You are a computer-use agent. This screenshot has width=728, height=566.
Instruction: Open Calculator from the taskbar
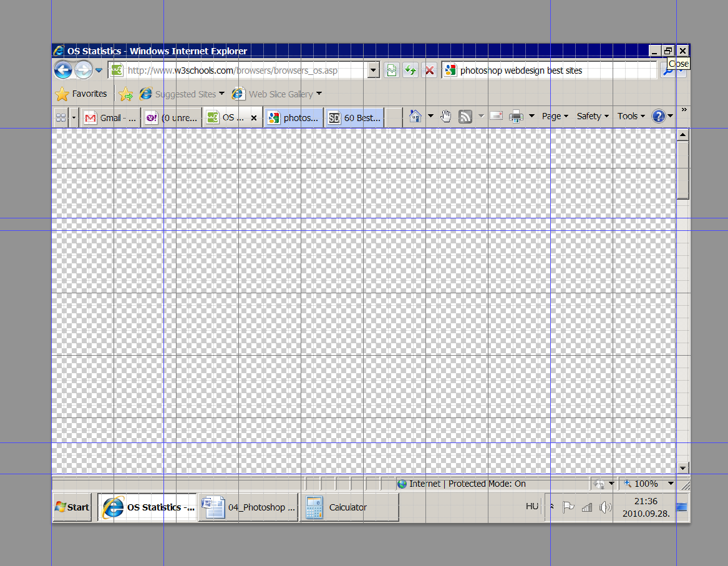click(x=350, y=507)
